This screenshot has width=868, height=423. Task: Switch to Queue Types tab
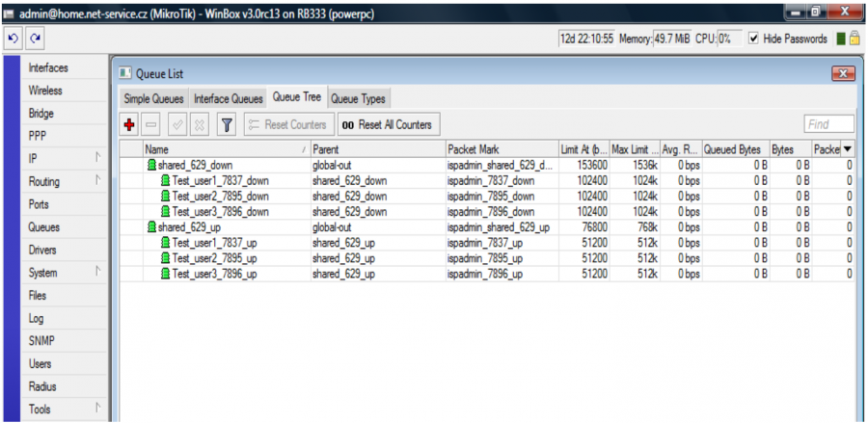point(359,99)
